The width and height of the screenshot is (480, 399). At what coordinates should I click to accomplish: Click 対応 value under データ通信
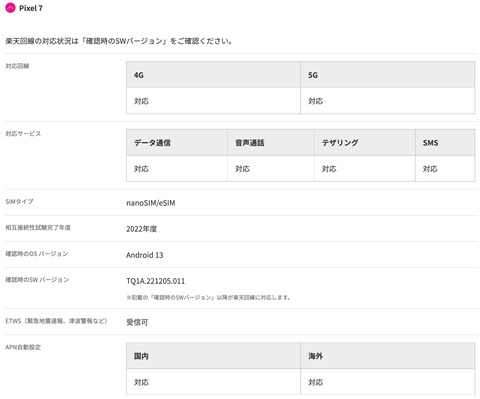pyautogui.click(x=141, y=169)
